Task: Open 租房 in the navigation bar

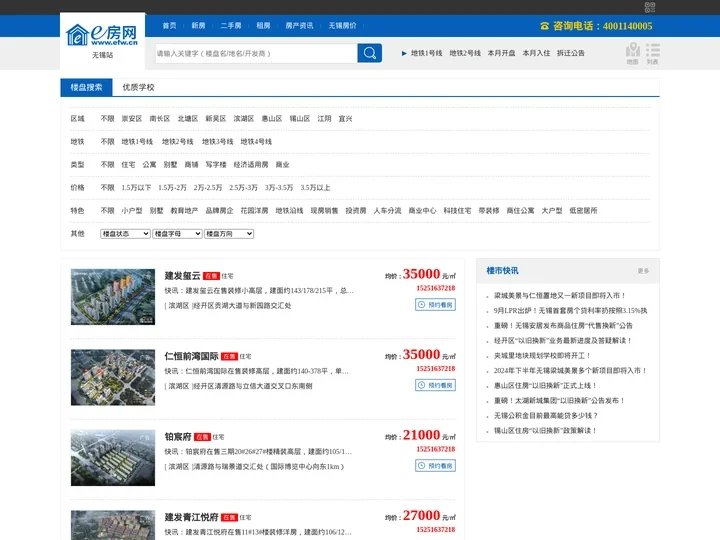Action: [x=263, y=26]
